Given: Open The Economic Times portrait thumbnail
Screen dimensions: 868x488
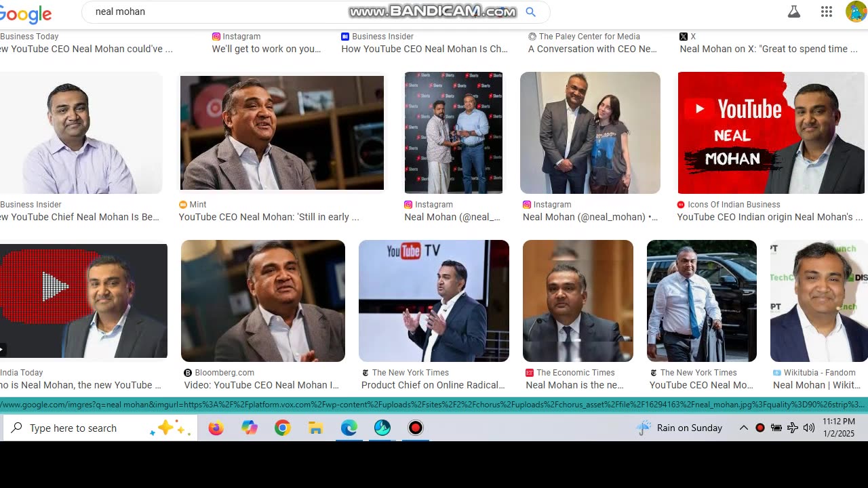Looking at the screenshot, I should pyautogui.click(x=578, y=301).
